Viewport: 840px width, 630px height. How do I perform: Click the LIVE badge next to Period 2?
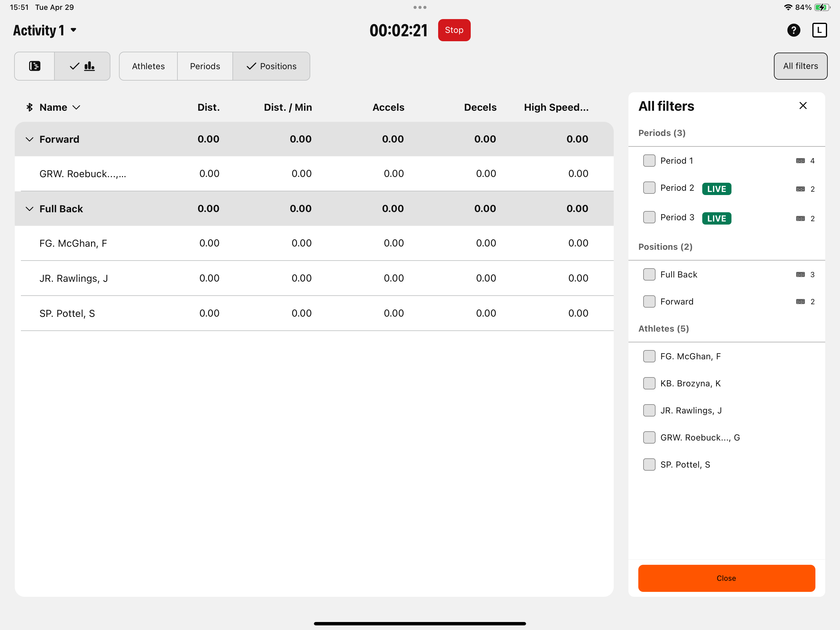[717, 189]
